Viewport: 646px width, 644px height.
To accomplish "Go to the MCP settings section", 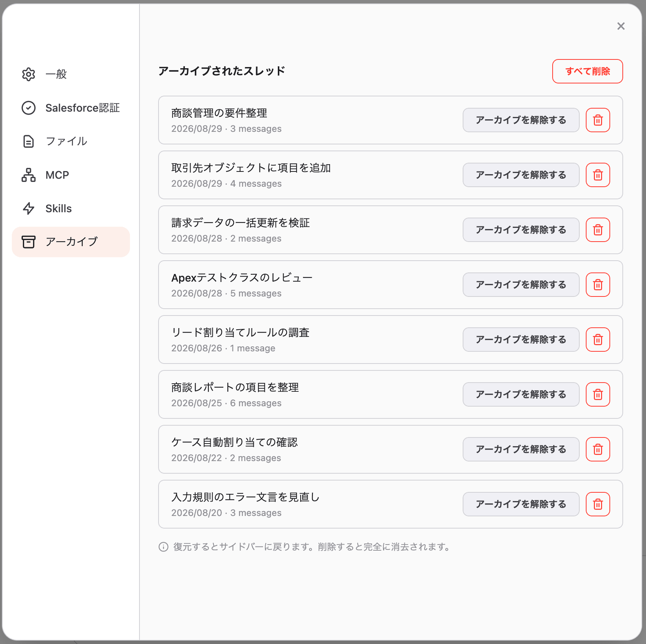I will pyautogui.click(x=71, y=175).
